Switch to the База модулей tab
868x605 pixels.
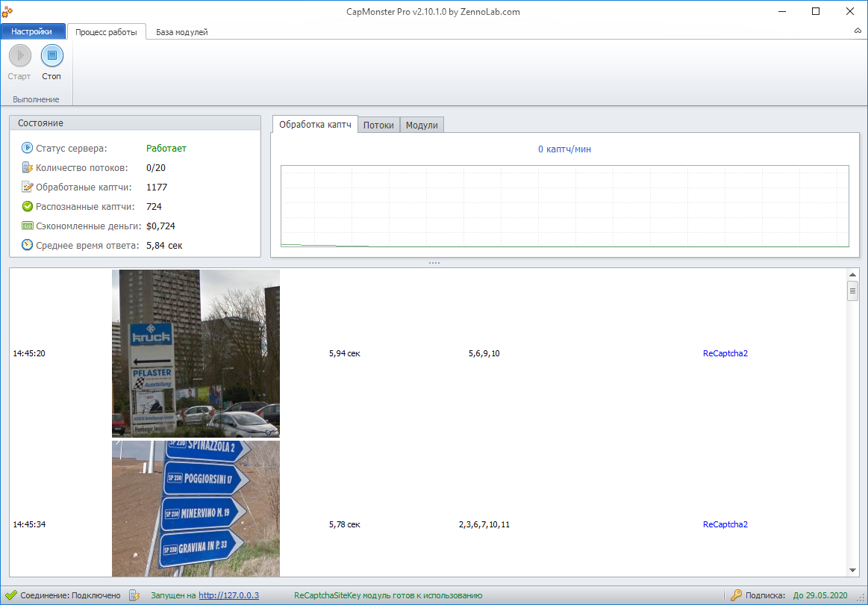point(181,32)
